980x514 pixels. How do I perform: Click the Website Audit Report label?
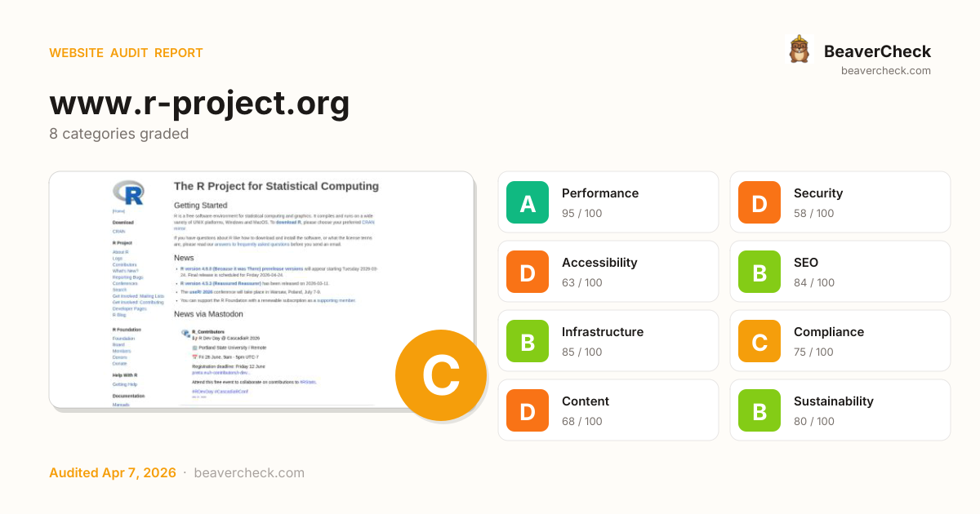point(126,53)
